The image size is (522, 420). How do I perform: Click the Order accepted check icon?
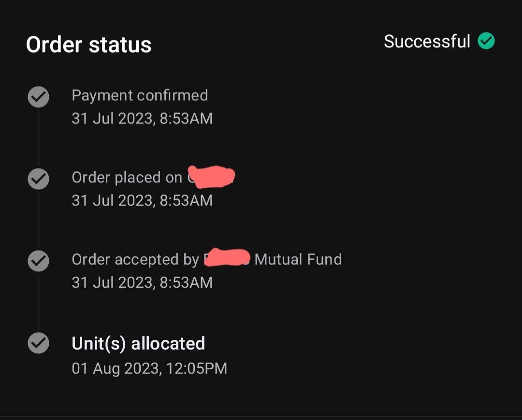click(x=38, y=261)
